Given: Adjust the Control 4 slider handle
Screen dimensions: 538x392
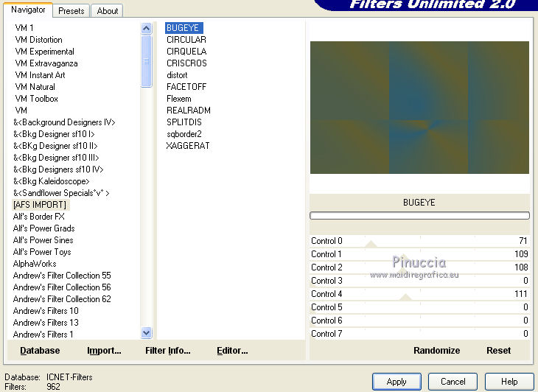Looking at the screenshot, I should coord(406,297).
